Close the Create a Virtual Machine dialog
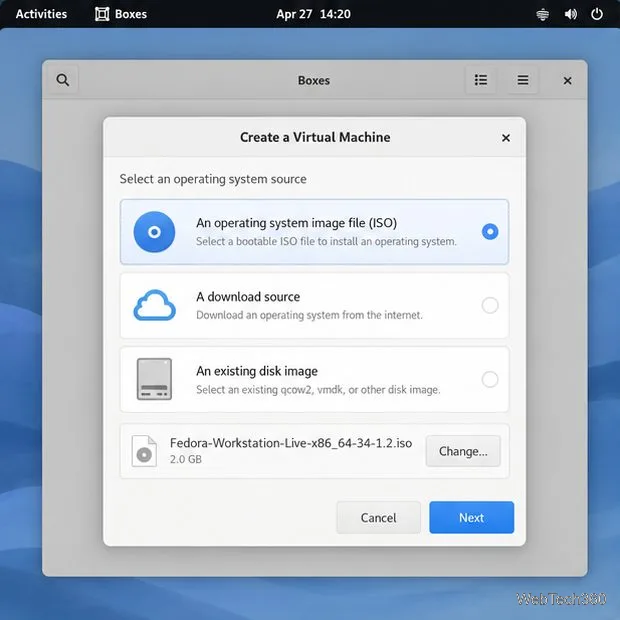 point(506,138)
